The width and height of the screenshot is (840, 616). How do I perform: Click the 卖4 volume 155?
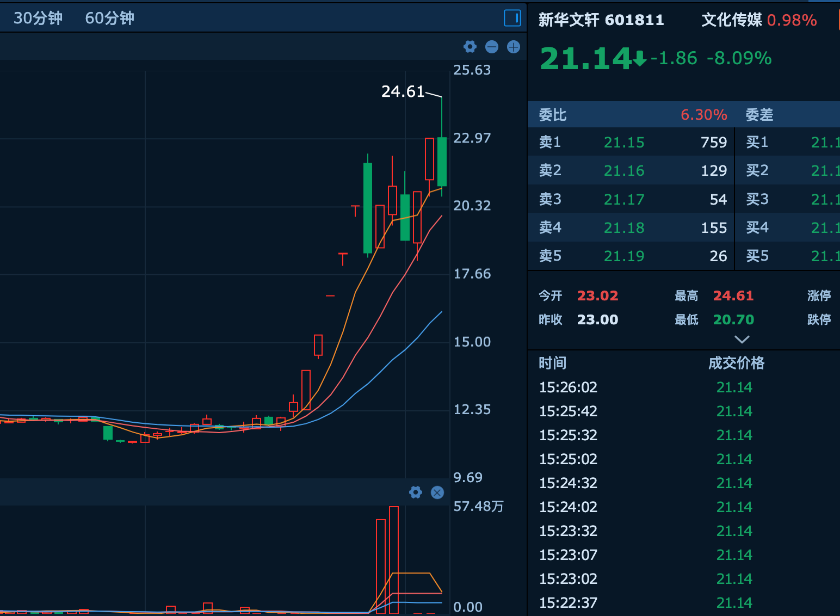pos(714,228)
